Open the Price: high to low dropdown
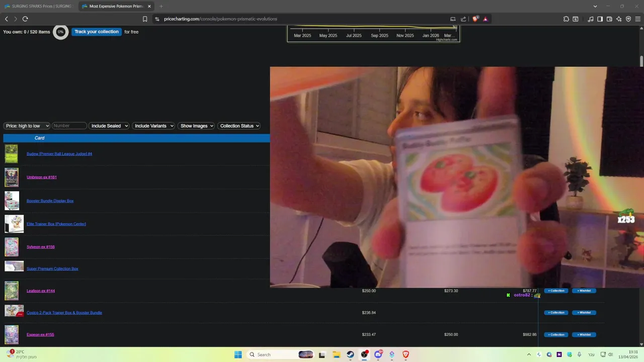 (27, 126)
